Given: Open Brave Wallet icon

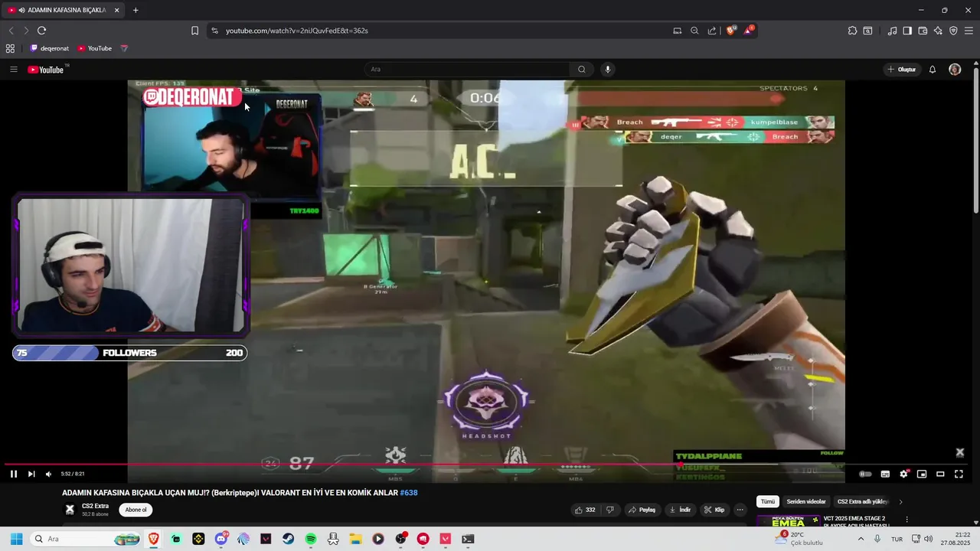Looking at the screenshot, I should [923, 31].
